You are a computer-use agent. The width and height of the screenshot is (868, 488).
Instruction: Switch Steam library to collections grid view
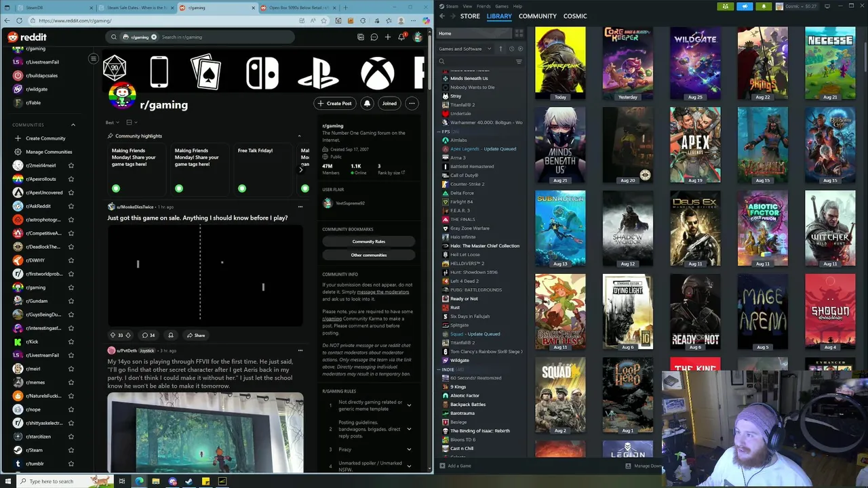pos(519,33)
